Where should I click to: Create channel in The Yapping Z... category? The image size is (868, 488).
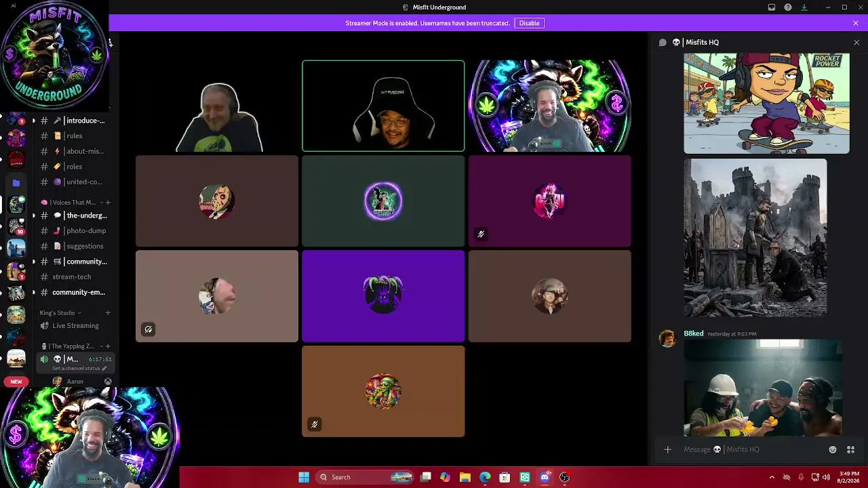pyautogui.click(x=108, y=346)
